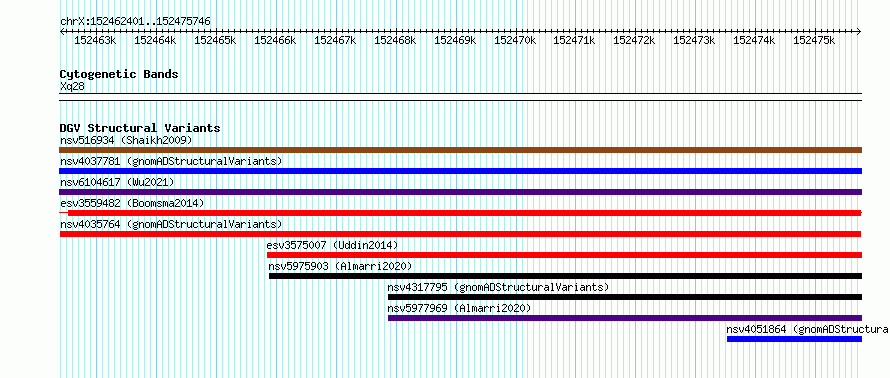This screenshot has width=890, height=378.
Task: Click the 152470k ruler position
Action: (x=515, y=40)
